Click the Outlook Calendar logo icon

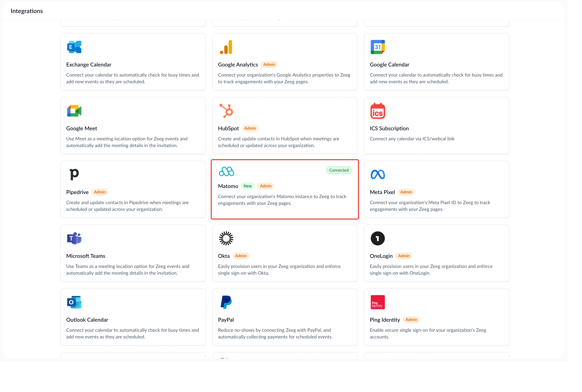coord(74,302)
